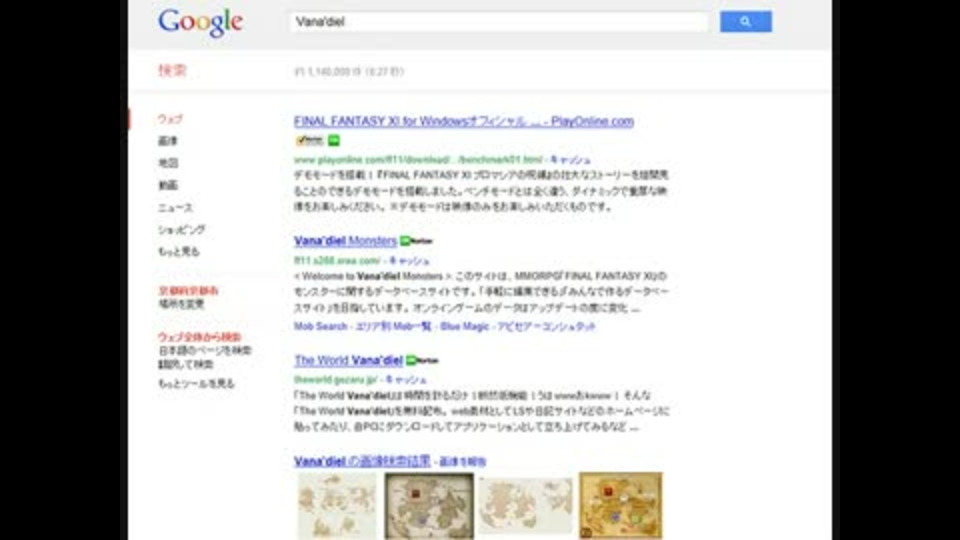Expand the もっと見る sidebar option
This screenshot has height=540, width=960.
click(179, 252)
